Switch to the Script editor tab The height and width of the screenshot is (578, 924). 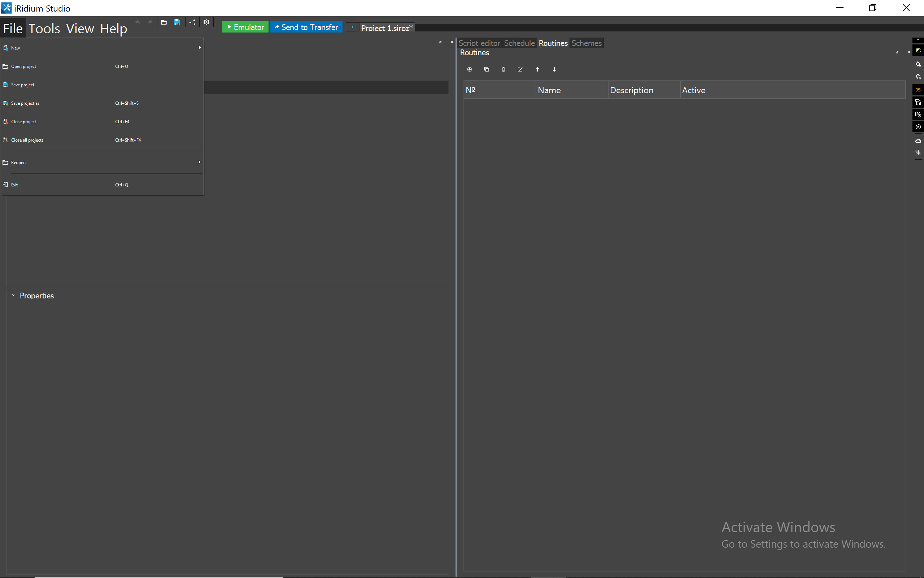point(479,43)
